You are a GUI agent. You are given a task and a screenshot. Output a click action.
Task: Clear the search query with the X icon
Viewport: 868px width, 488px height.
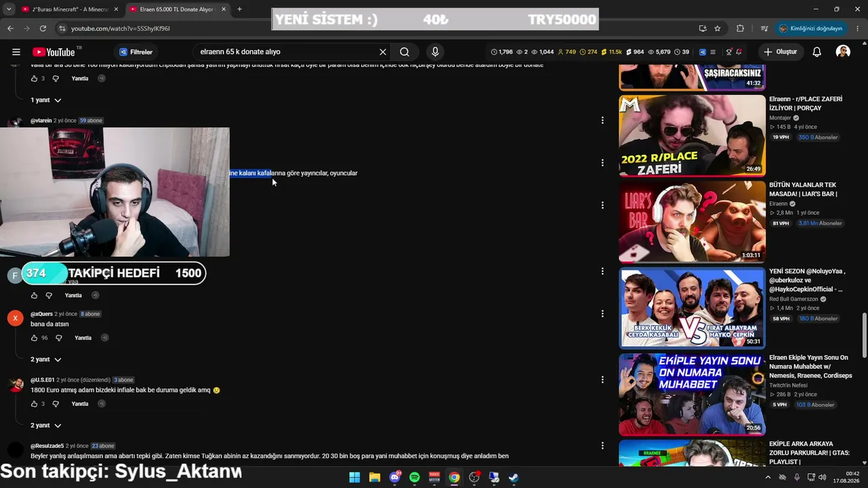tap(382, 52)
